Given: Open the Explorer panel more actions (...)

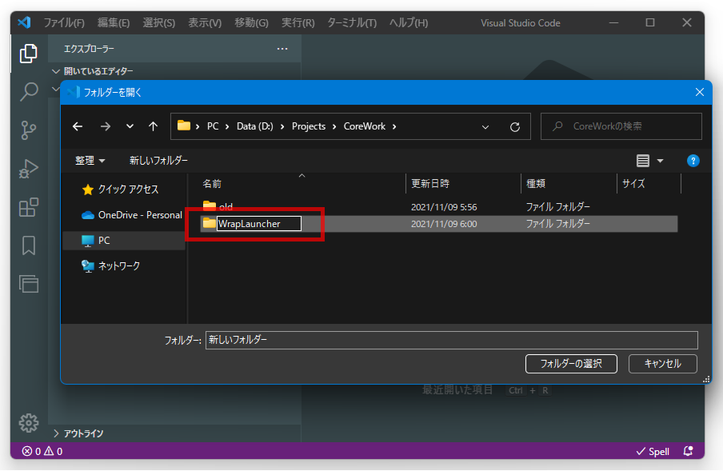Looking at the screenshot, I should click(x=282, y=49).
